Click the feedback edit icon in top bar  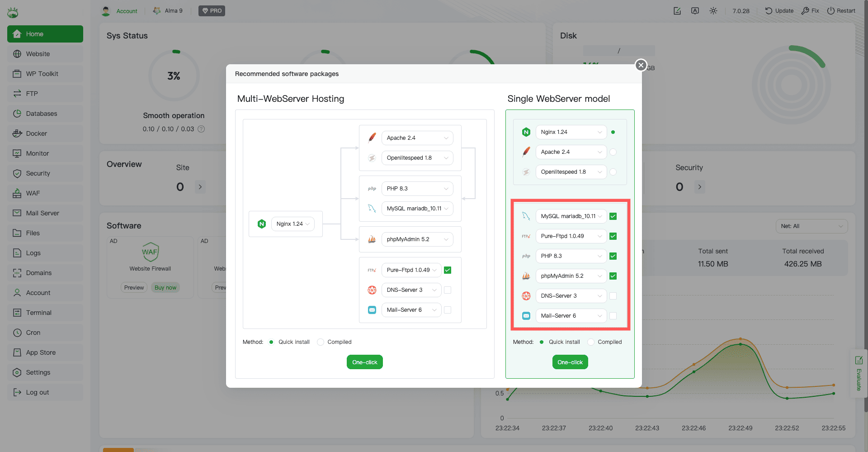pyautogui.click(x=677, y=11)
